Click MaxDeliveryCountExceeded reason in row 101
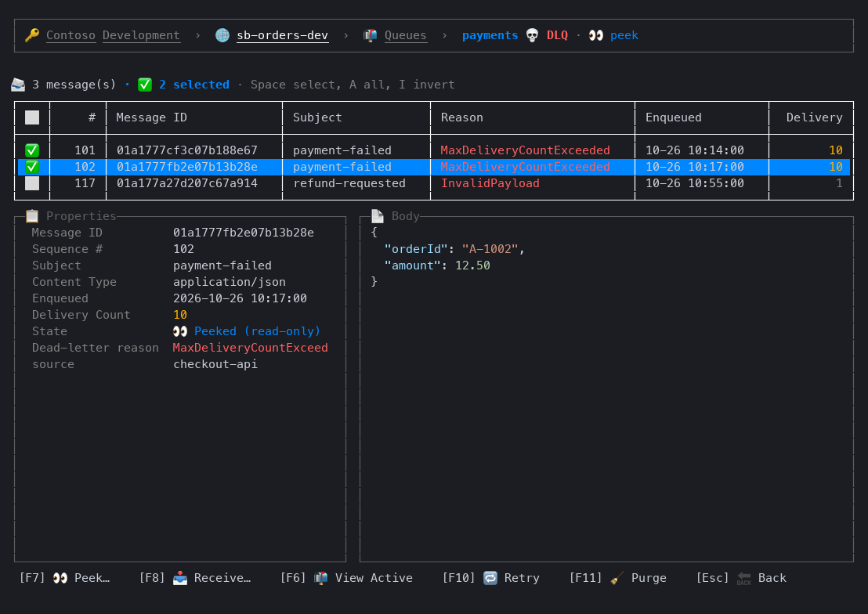The height and width of the screenshot is (614, 868). pos(526,150)
